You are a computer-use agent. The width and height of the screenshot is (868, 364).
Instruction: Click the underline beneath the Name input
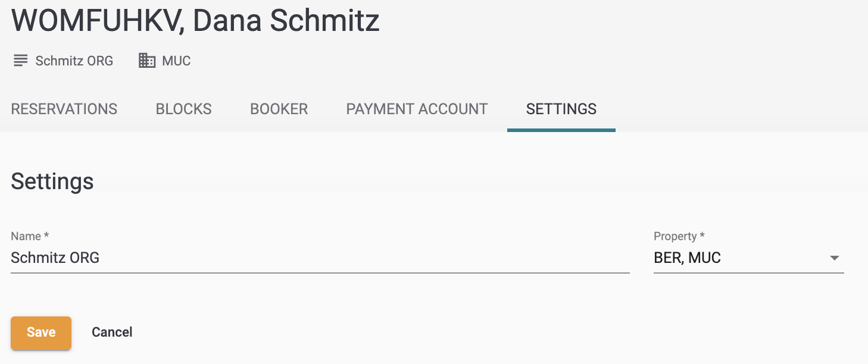[x=320, y=272]
